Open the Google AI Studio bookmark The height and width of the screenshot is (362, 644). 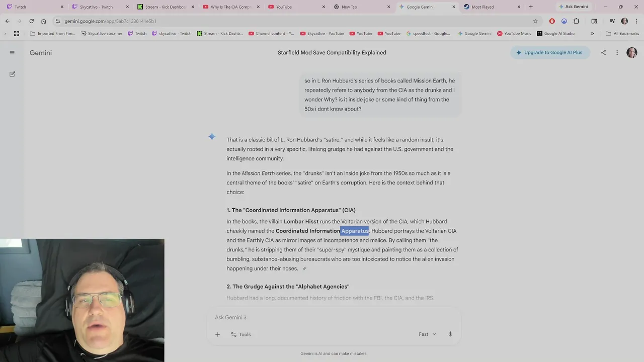556,34
